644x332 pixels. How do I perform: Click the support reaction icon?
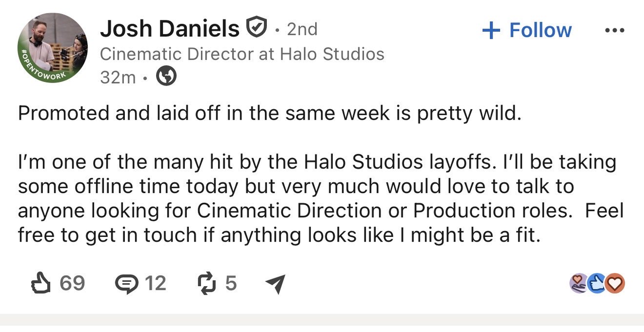click(x=579, y=284)
